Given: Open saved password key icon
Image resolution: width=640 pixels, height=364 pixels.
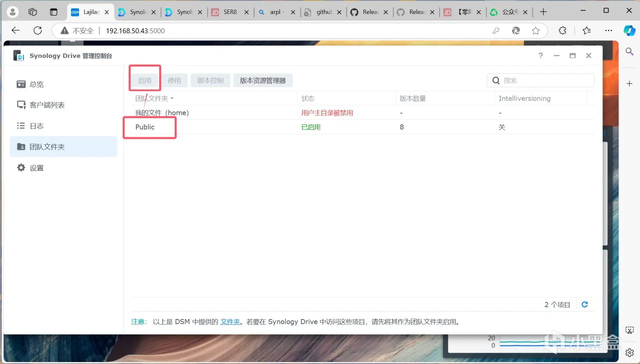Looking at the screenshot, I should click(x=496, y=31).
